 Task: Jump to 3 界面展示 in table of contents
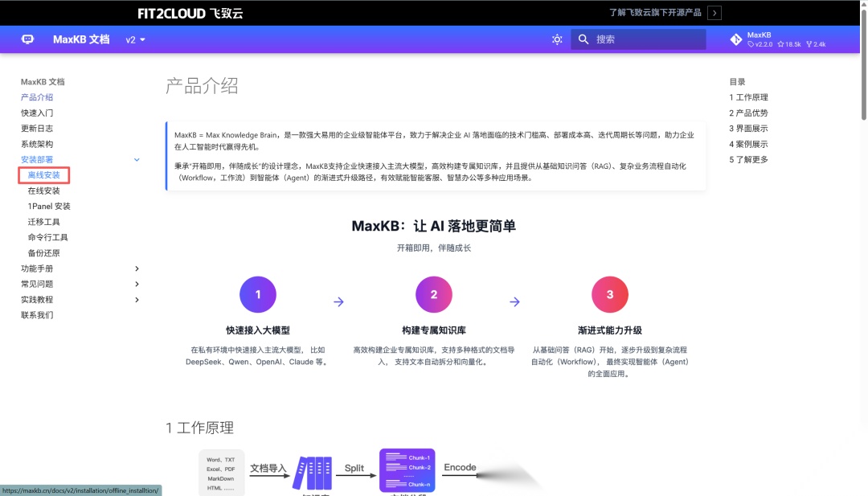748,129
